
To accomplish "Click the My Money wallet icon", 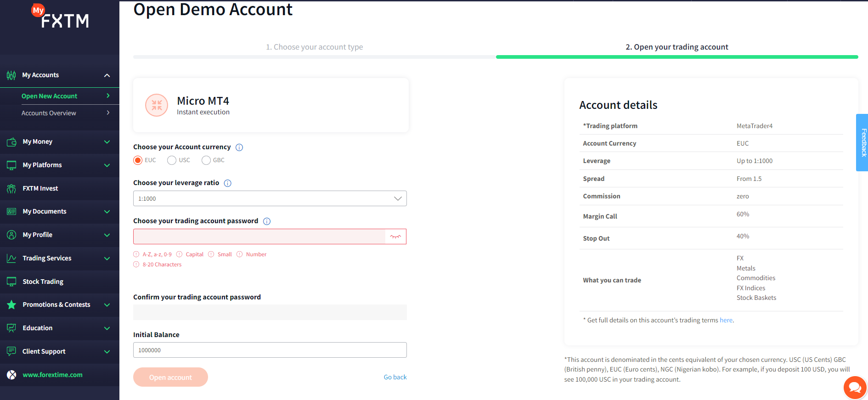I will 11,142.
